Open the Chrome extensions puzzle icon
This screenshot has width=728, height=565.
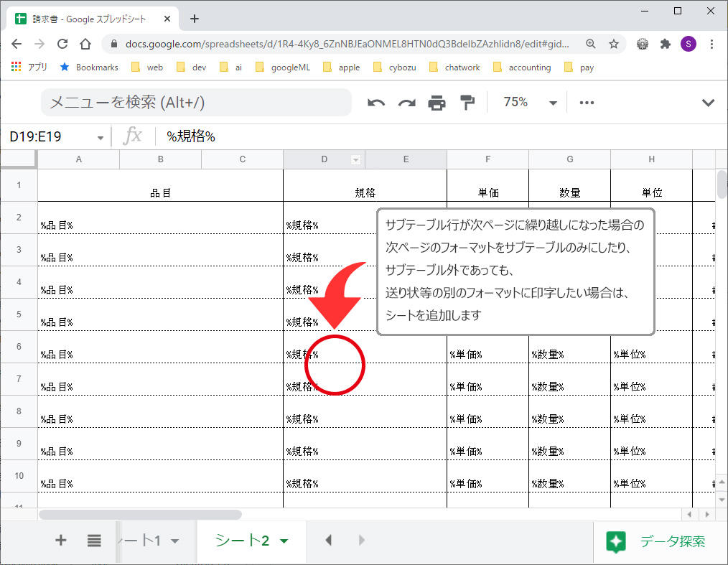(x=666, y=44)
